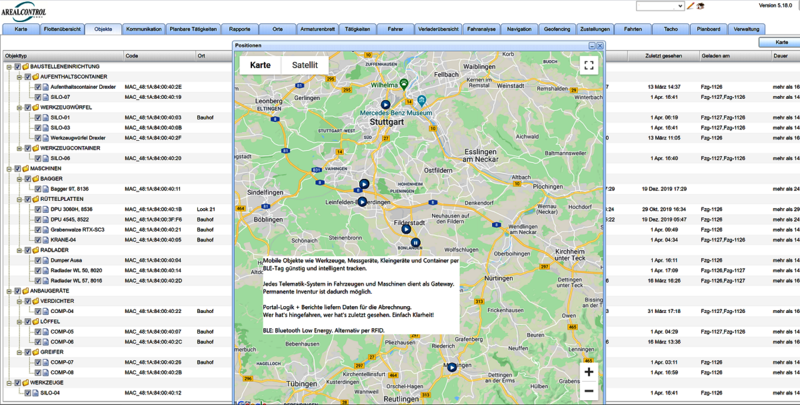Click the document icon of Dumper Ausa

click(x=46, y=260)
